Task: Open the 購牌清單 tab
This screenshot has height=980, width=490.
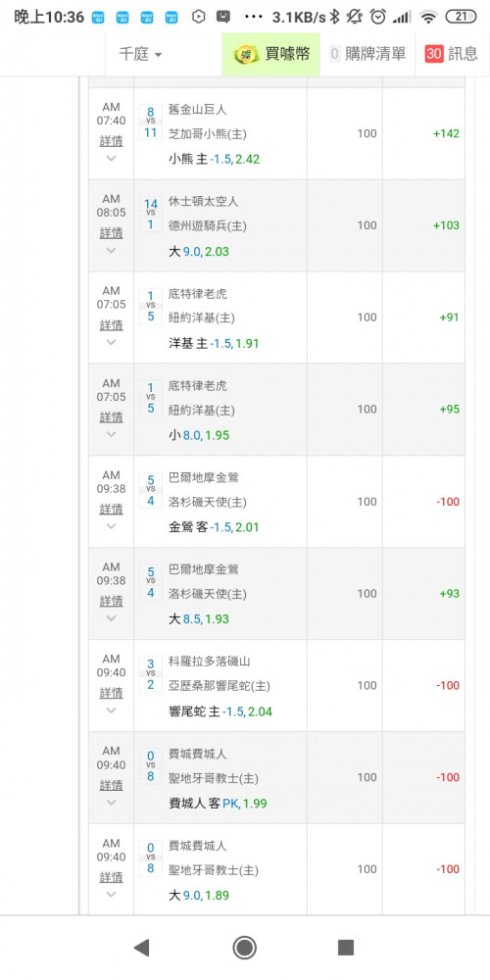Action: coord(367,54)
